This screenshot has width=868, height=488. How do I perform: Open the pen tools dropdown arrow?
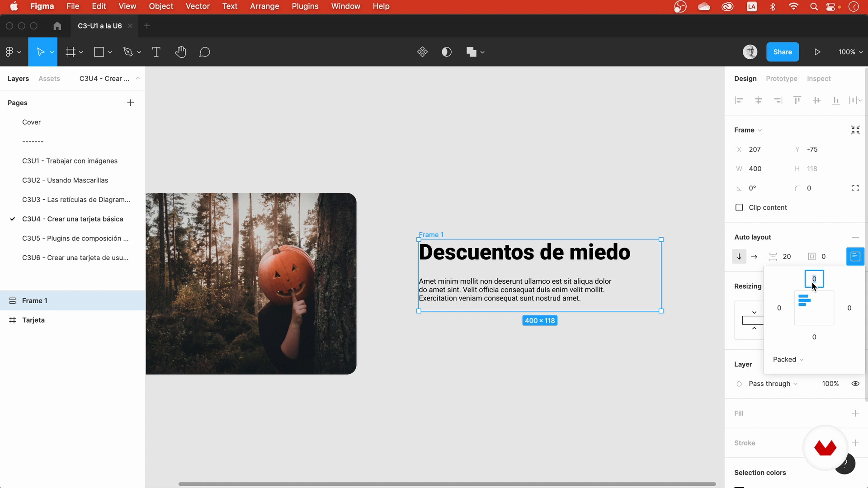[x=139, y=52]
